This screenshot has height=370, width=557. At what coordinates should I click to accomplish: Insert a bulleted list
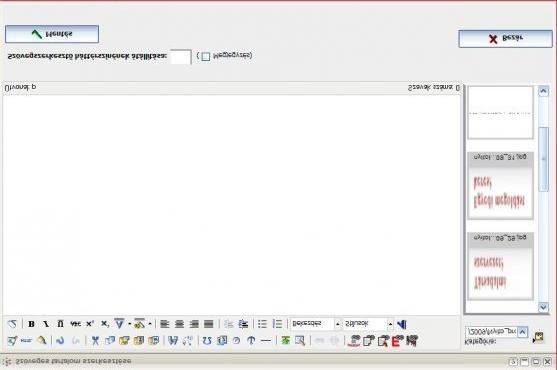pos(262,324)
